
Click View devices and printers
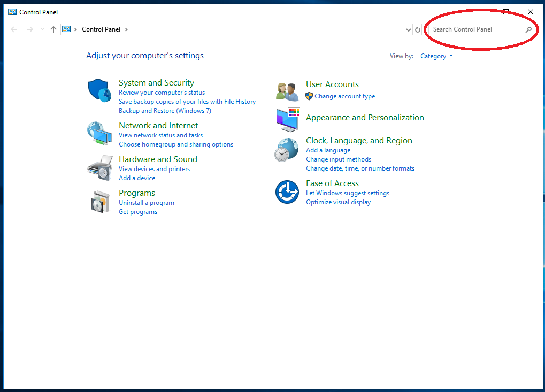(x=155, y=169)
